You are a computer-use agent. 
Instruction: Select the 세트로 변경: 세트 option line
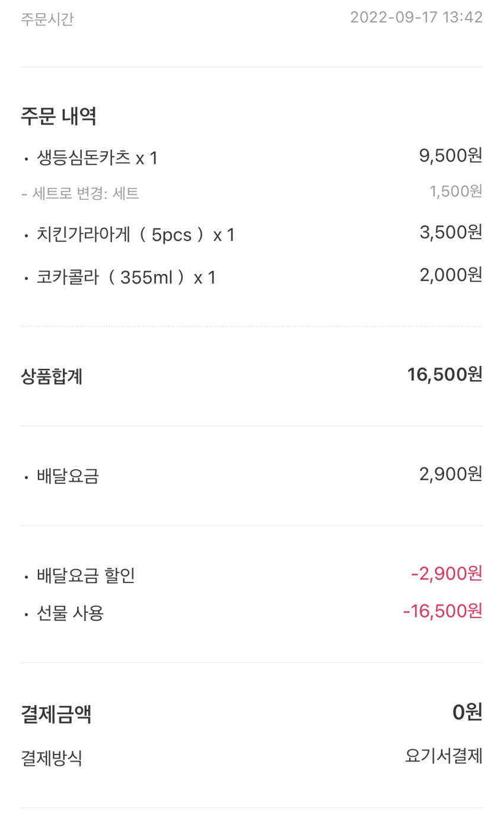80,193
